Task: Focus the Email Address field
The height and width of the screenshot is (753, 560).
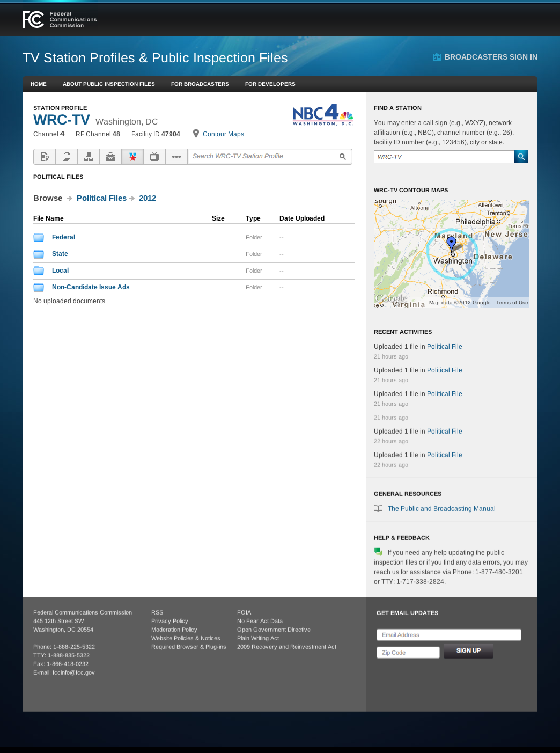Action: (449, 635)
